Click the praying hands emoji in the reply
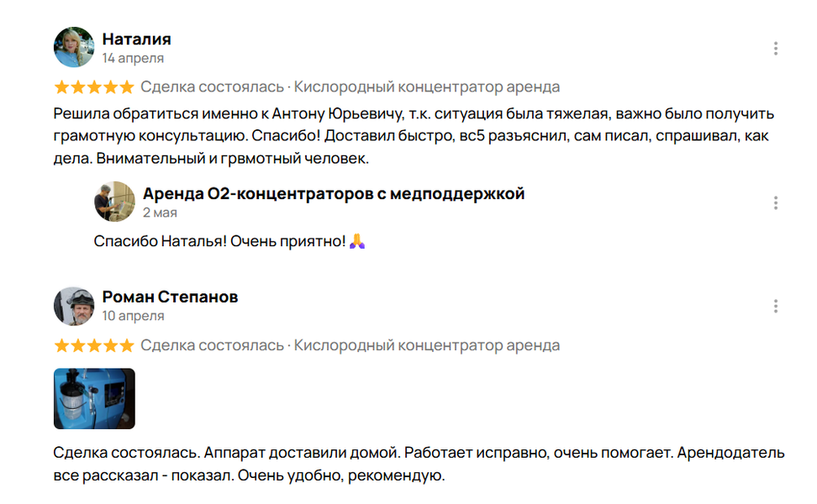Screen dimensions: 817x504 pos(357,241)
